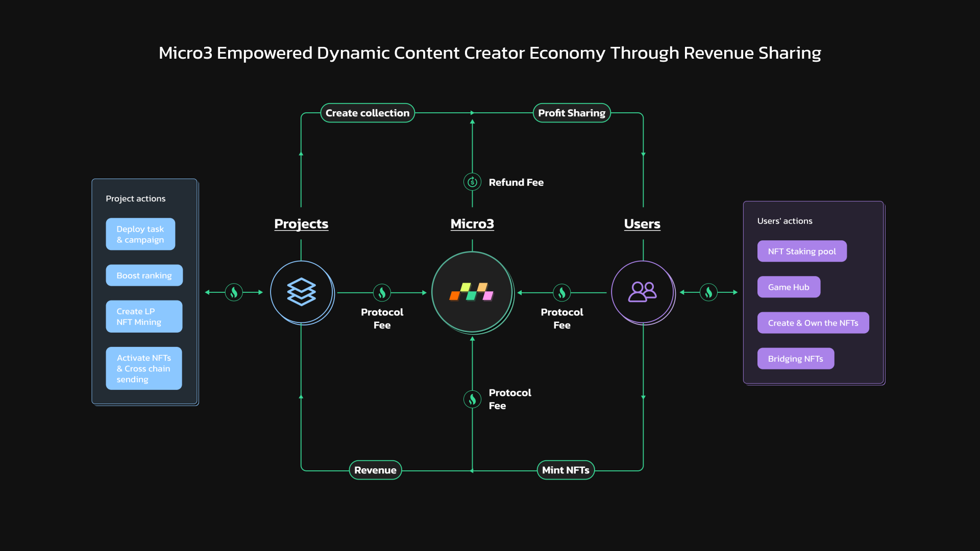This screenshot has width=980, height=551.
Task: Select the Boost ranking button
Action: point(144,275)
